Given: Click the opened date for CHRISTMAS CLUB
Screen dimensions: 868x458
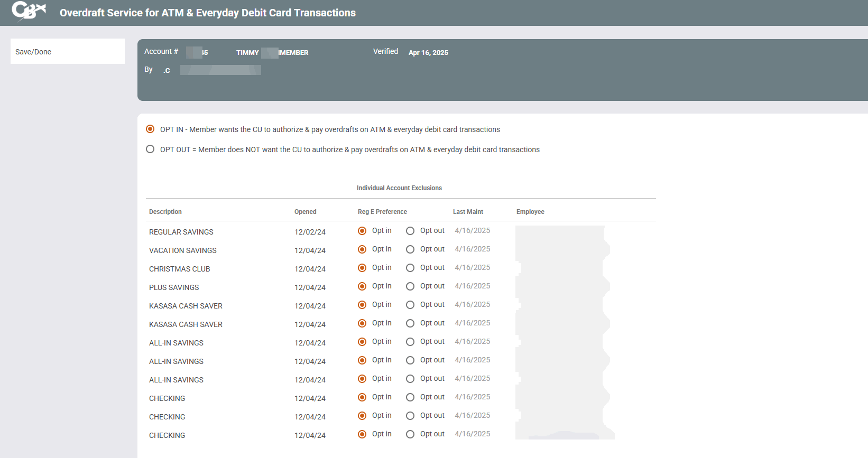Looking at the screenshot, I should click(x=310, y=269).
